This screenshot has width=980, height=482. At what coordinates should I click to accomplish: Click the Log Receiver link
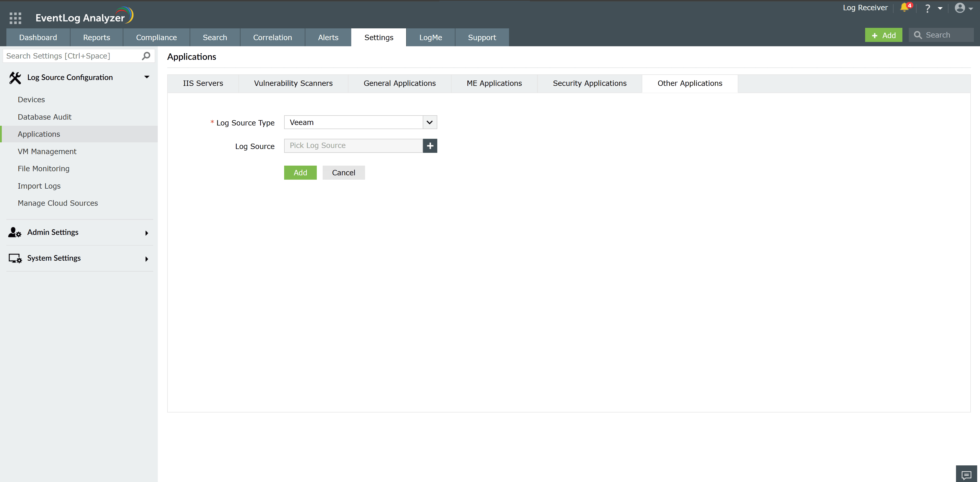click(x=865, y=8)
